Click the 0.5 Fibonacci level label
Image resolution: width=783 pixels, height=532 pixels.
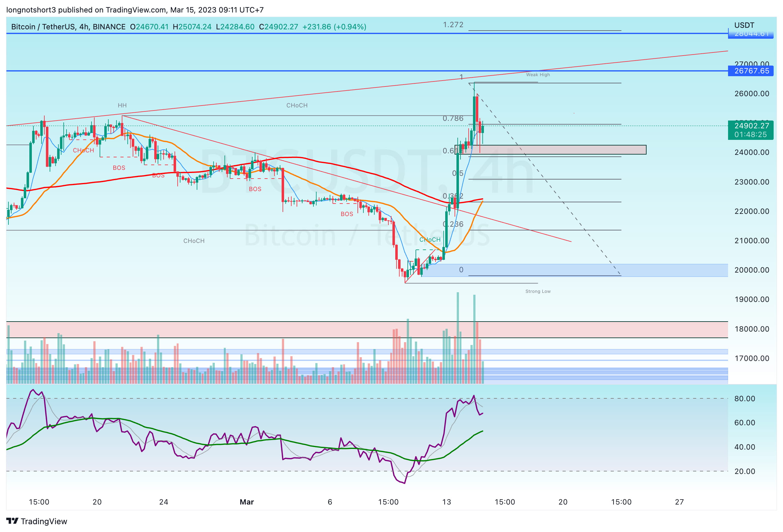[458, 173]
